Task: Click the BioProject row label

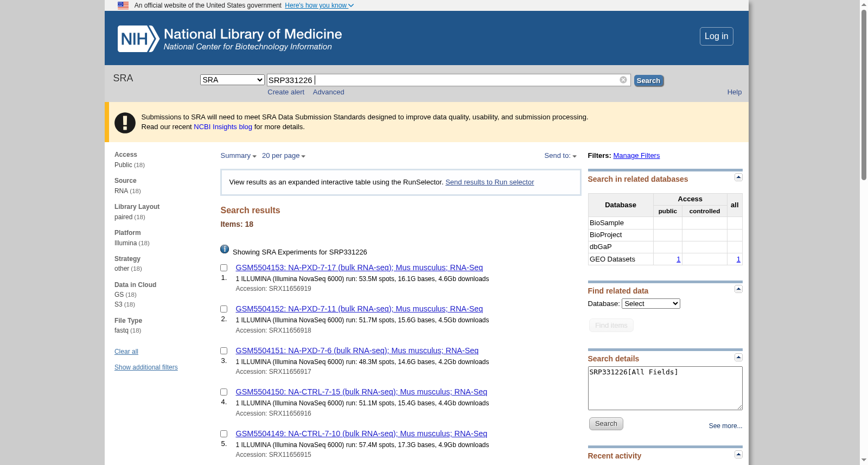Action: pyautogui.click(x=605, y=235)
